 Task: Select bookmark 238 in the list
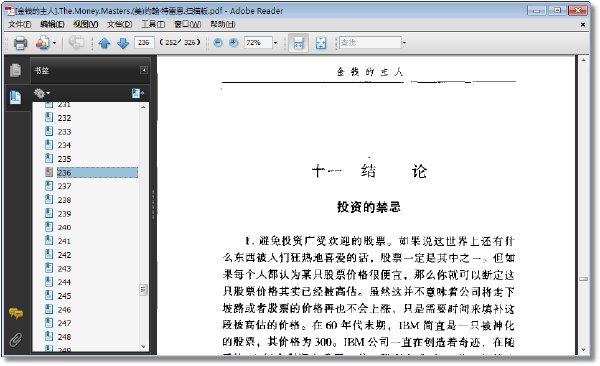point(64,200)
